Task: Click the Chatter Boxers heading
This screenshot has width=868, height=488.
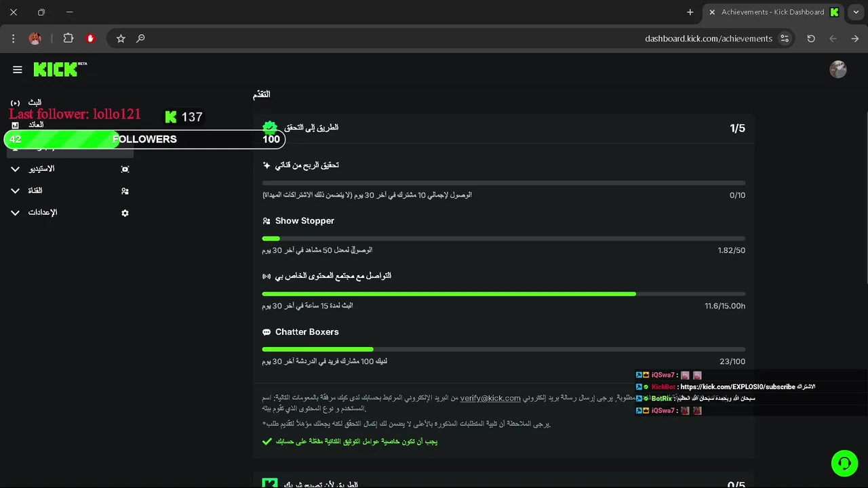Action: click(307, 332)
